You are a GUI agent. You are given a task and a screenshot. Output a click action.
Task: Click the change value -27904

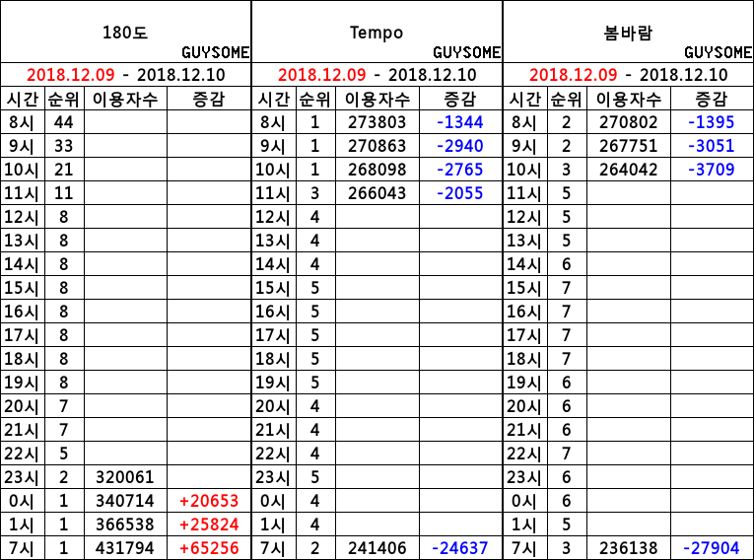pyautogui.click(x=712, y=548)
